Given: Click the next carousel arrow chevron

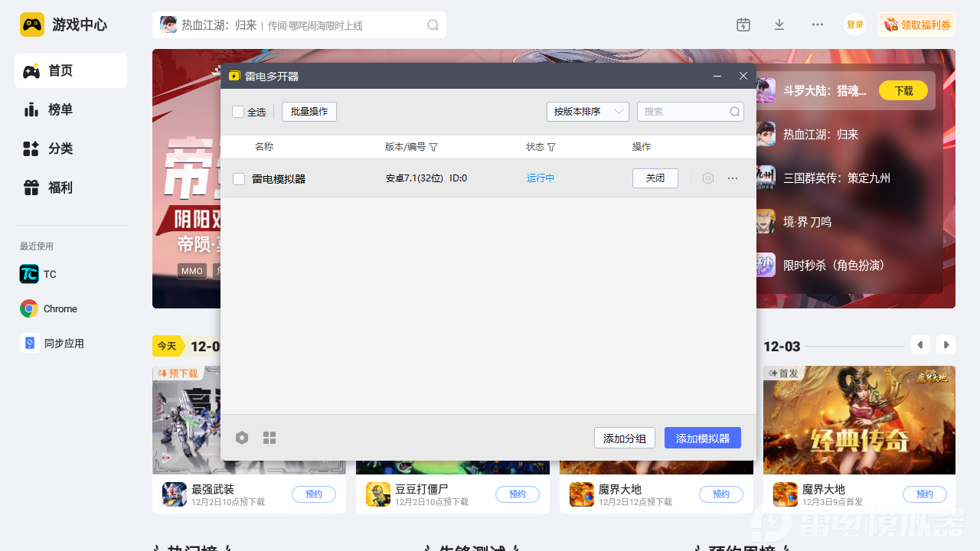Looking at the screenshot, I should coord(946,344).
